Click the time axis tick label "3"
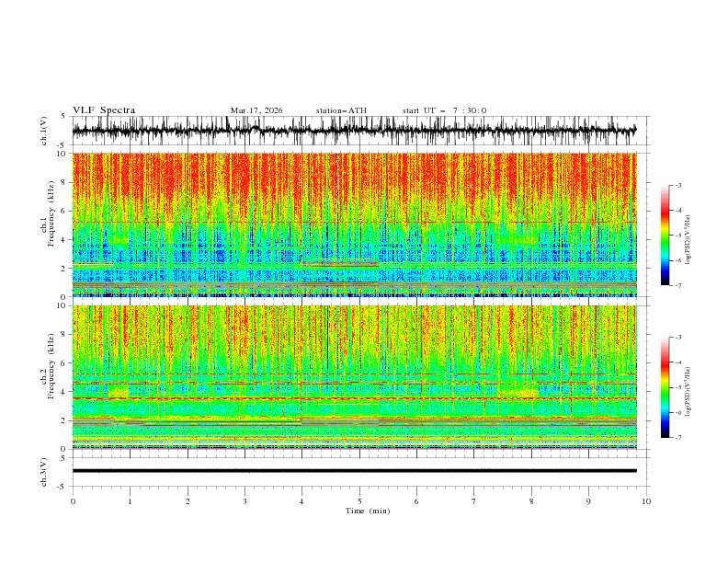The width and height of the screenshot is (728, 563). coord(245,501)
